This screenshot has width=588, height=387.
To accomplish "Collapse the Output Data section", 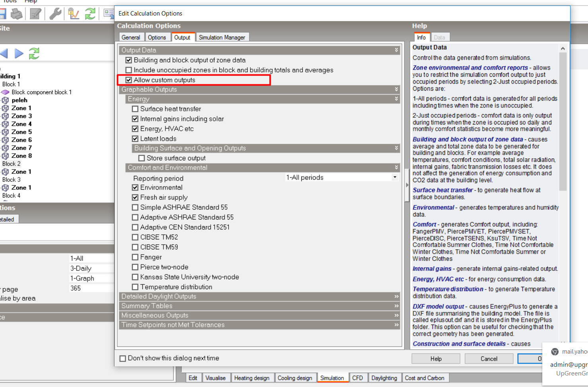I will tap(396, 50).
